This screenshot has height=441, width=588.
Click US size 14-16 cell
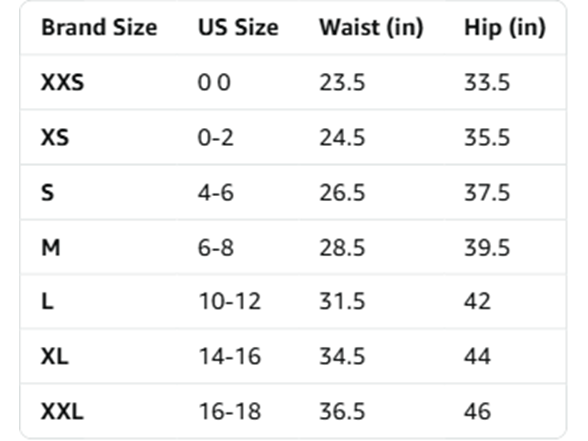pyautogui.click(x=230, y=356)
